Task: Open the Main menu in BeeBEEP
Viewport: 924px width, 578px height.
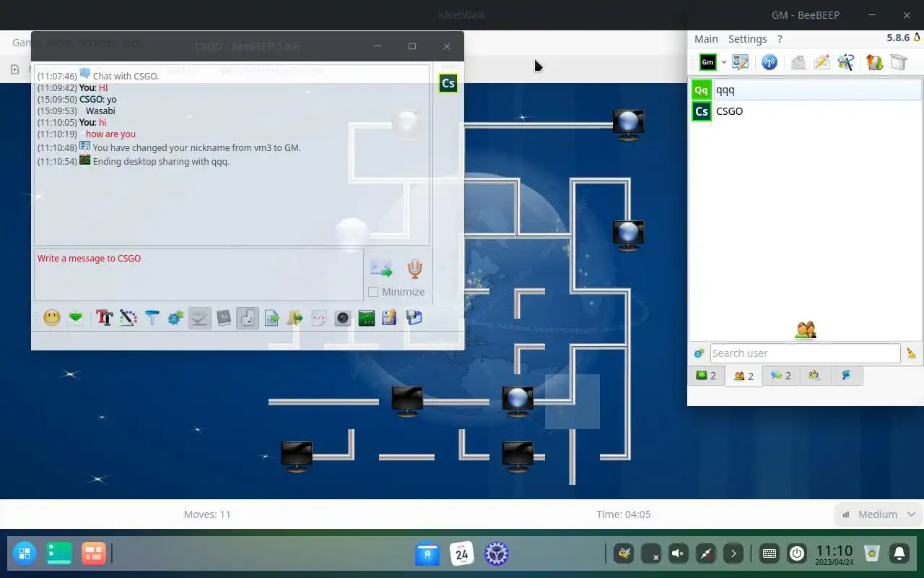Action: 706,39
